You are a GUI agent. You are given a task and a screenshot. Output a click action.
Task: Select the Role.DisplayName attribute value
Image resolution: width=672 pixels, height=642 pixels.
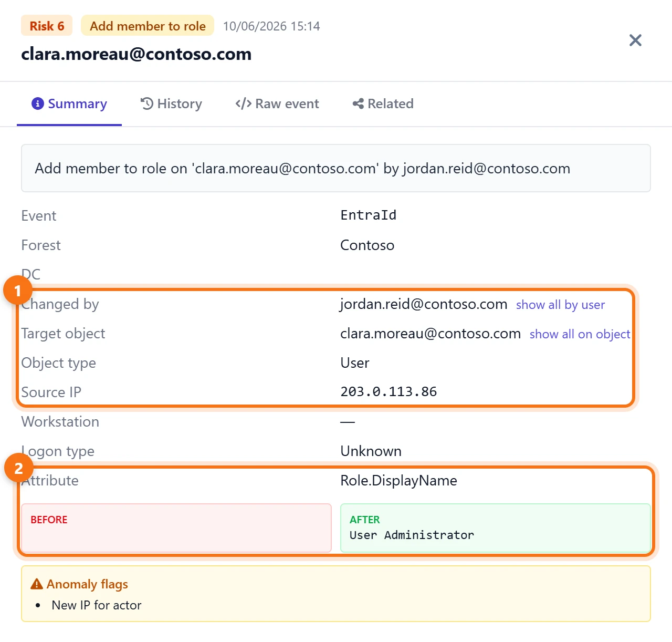click(398, 481)
